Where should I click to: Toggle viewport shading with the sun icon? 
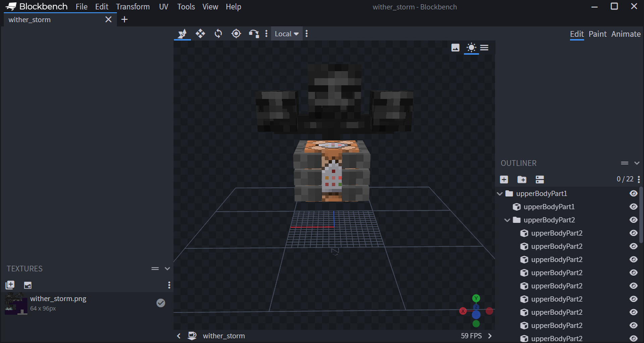tap(471, 48)
